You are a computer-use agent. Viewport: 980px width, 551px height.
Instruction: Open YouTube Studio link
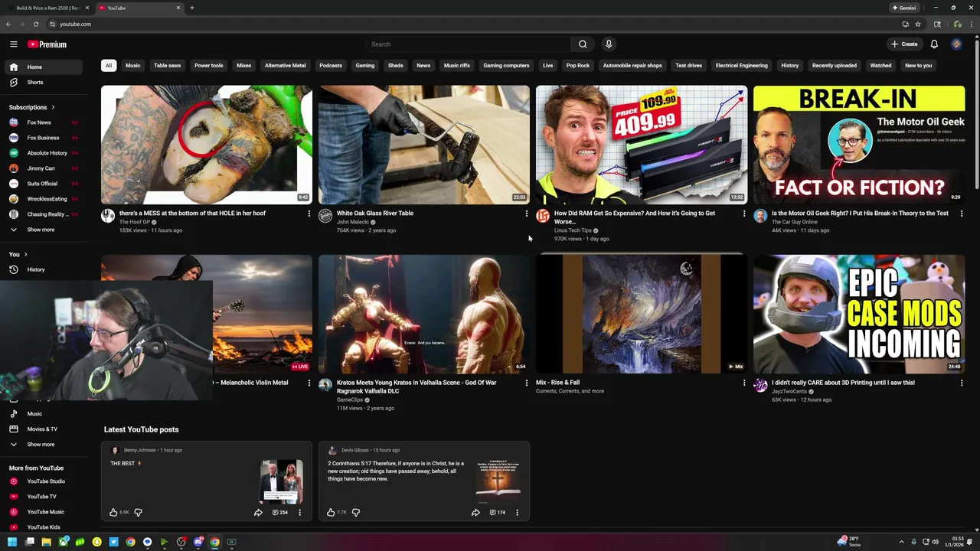(42, 481)
